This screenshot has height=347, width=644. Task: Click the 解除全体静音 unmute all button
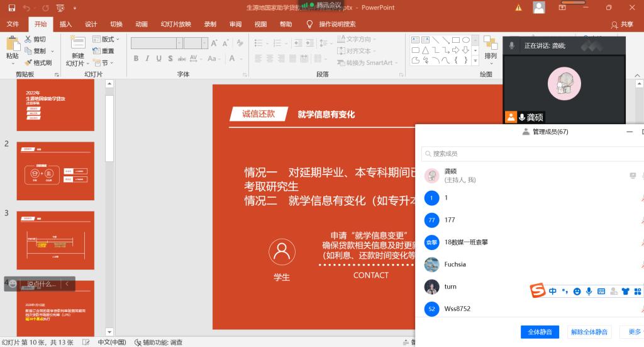[x=589, y=332]
